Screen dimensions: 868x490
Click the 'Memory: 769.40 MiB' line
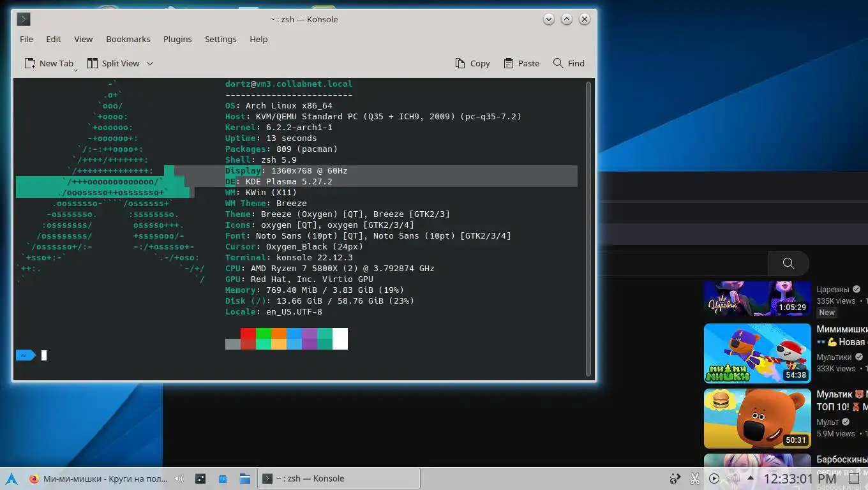click(315, 290)
